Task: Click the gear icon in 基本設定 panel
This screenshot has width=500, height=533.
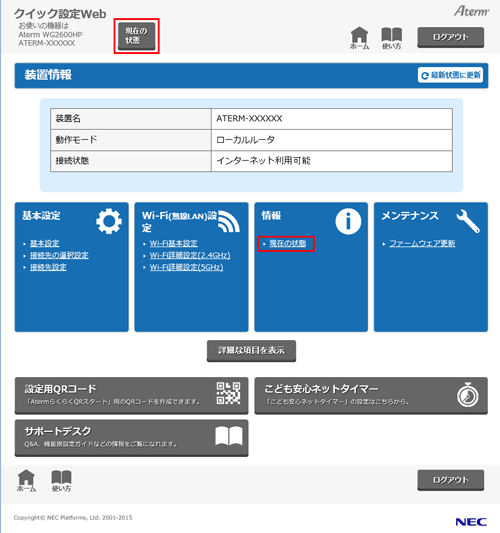Action: 109,221
